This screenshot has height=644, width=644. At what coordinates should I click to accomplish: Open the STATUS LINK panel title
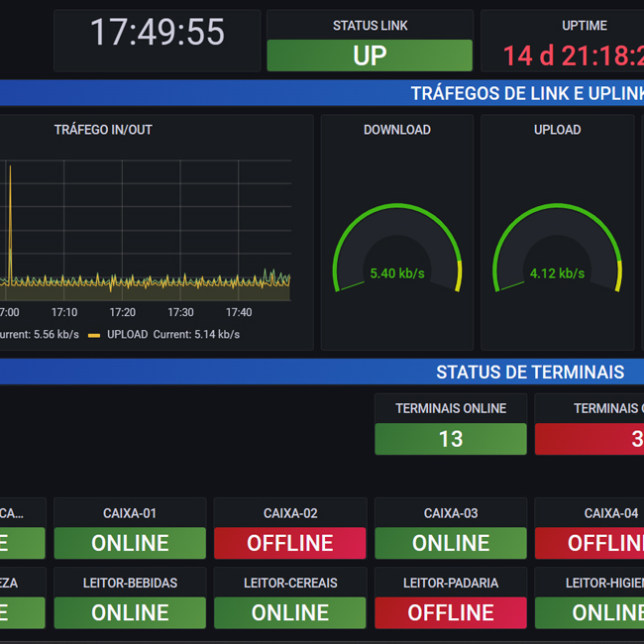(371, 26)
